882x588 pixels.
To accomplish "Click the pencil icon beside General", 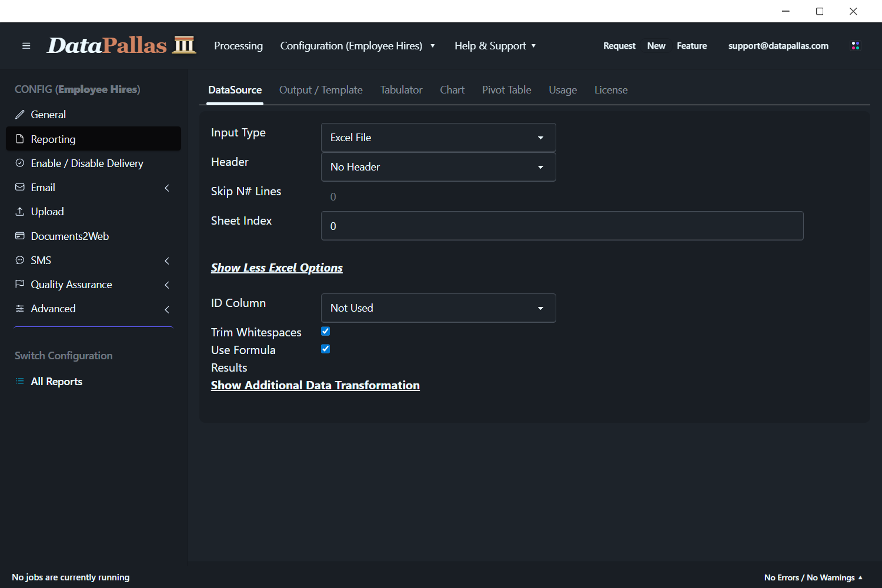I will 20,115.
